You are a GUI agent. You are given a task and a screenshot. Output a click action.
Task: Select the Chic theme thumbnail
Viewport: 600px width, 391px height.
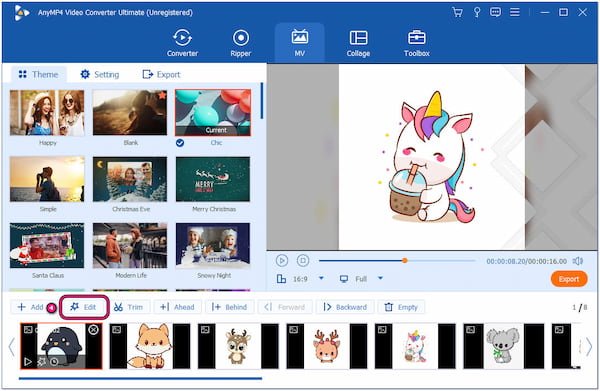[x=213, y=113]
